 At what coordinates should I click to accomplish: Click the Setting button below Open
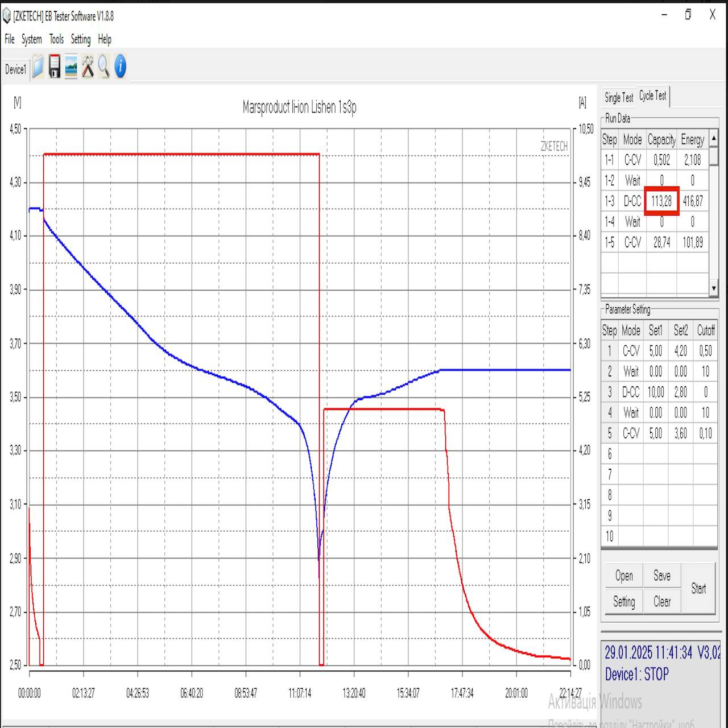[x=624, y=602]
